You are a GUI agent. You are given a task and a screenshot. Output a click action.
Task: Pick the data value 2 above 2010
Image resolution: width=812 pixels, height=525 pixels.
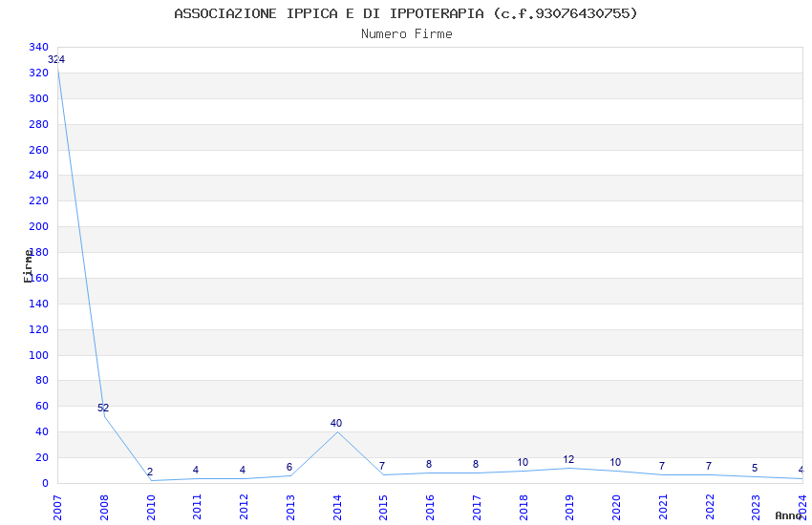pyautogui.click(x=150, y=472)
